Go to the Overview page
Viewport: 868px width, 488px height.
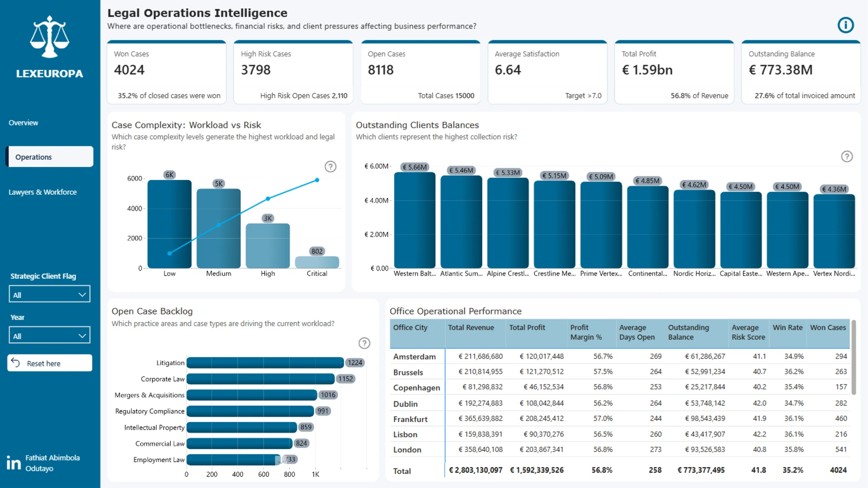tap(24, 123)
